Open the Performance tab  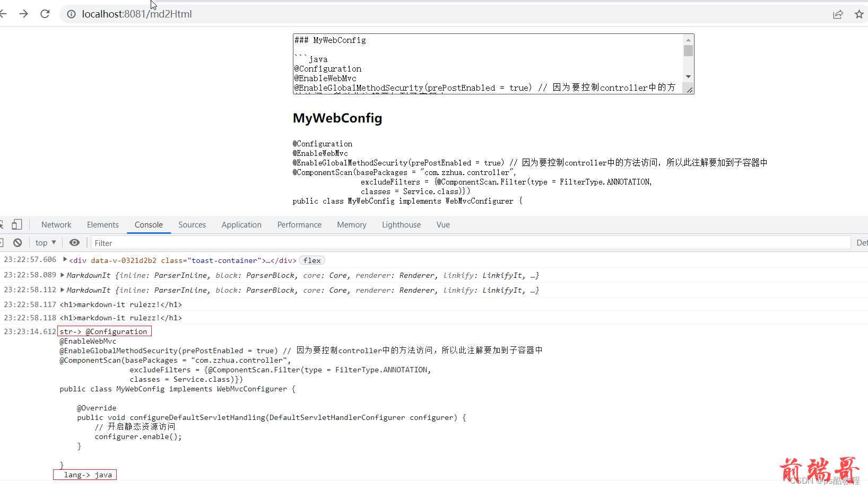(299, 225)
